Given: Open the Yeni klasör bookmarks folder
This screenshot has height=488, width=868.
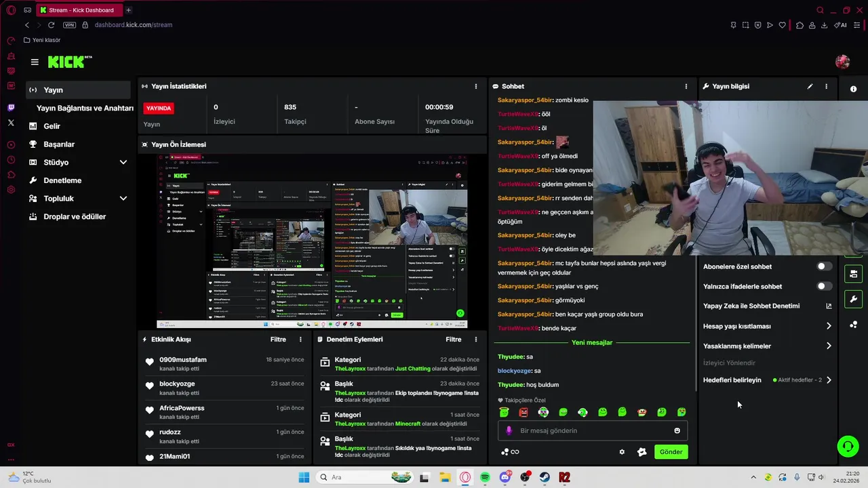Looking at the screenshot, I should pos(42,40).
